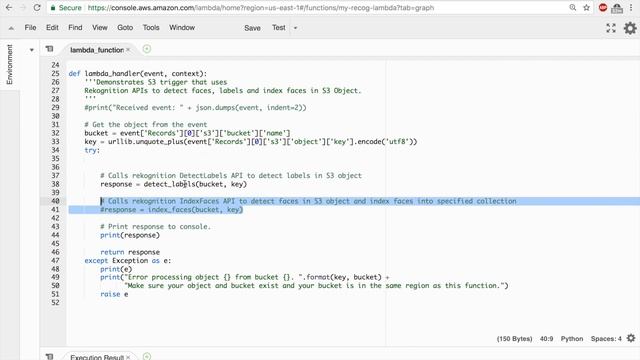Switch to the Execution Result tab
This screenshot has width=640, height=360.
97,357
